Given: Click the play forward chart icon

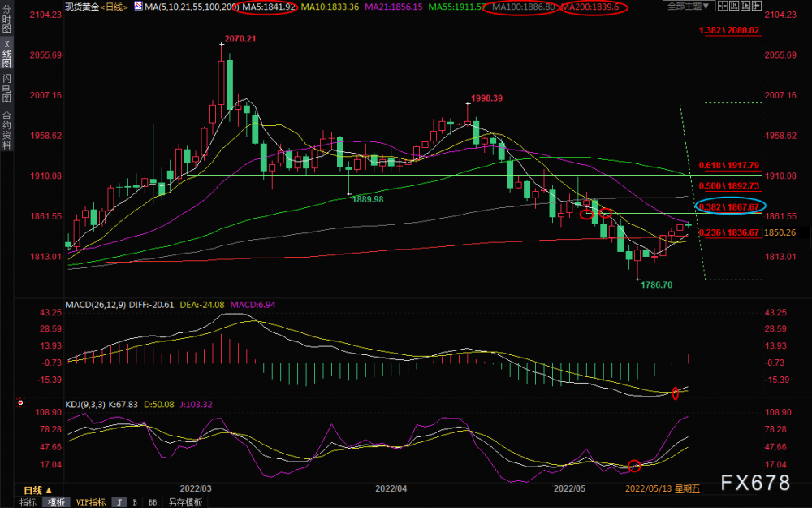Looking at the screenshot, I should [x=745, y=7].
